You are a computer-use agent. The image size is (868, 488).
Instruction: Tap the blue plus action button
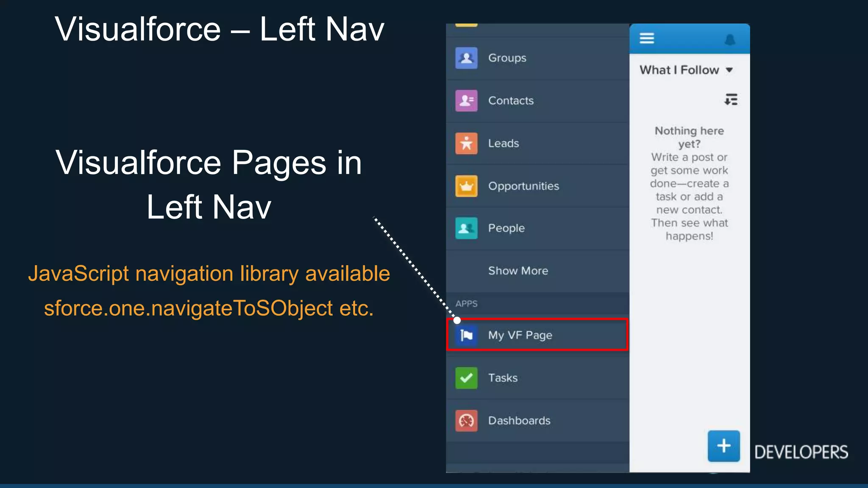(x=724, y=446)
